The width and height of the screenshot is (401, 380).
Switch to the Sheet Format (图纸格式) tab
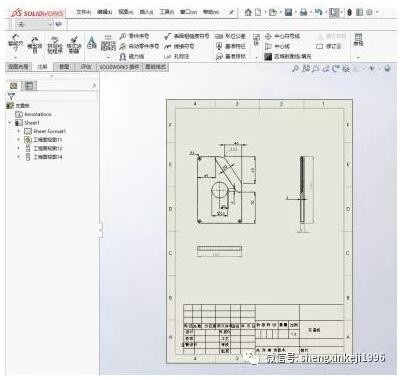[x=155, y=67]
